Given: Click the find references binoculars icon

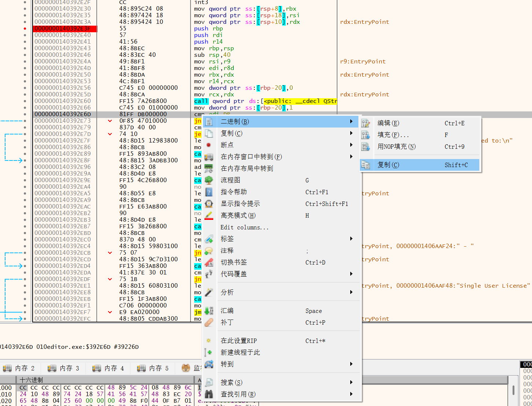Looking at the screenshot, I should click(209, 394).
